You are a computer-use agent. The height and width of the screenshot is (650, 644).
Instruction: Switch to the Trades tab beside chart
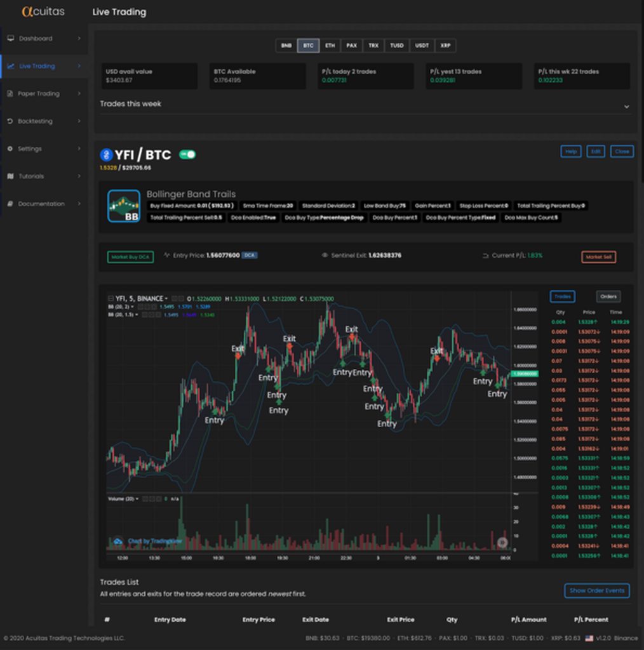[562, 296]
